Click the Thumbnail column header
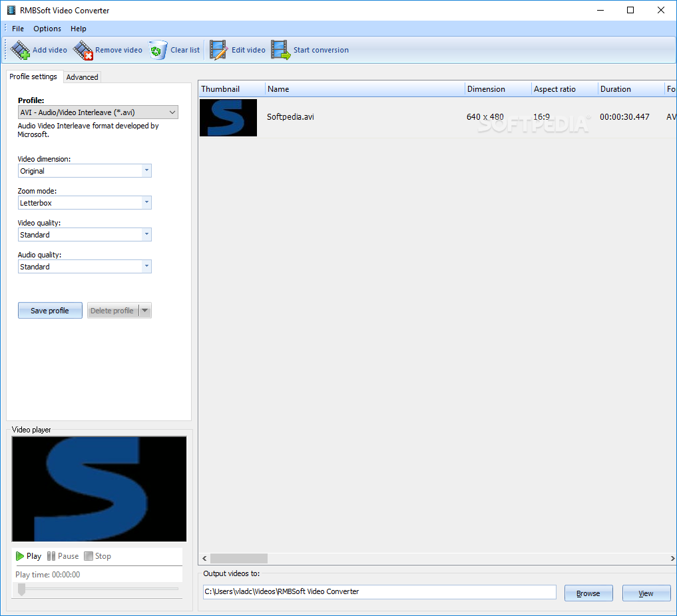 click(232, 89)
